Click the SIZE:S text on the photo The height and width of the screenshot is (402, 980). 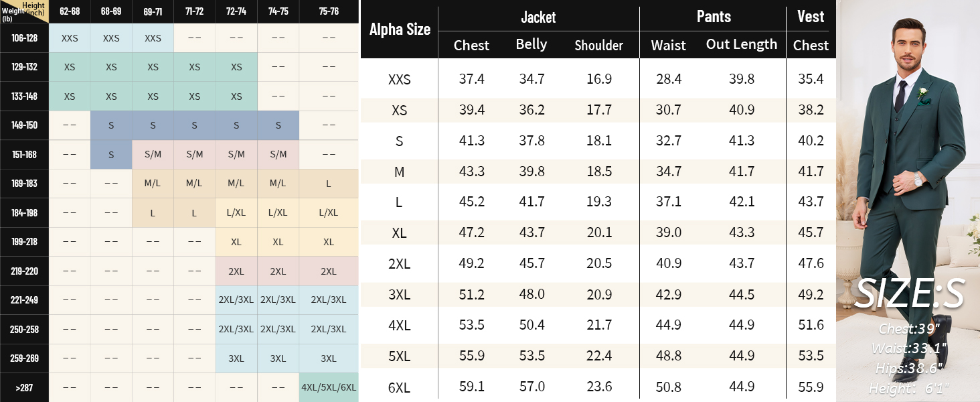pyautogui.click(x=910, y=293)
